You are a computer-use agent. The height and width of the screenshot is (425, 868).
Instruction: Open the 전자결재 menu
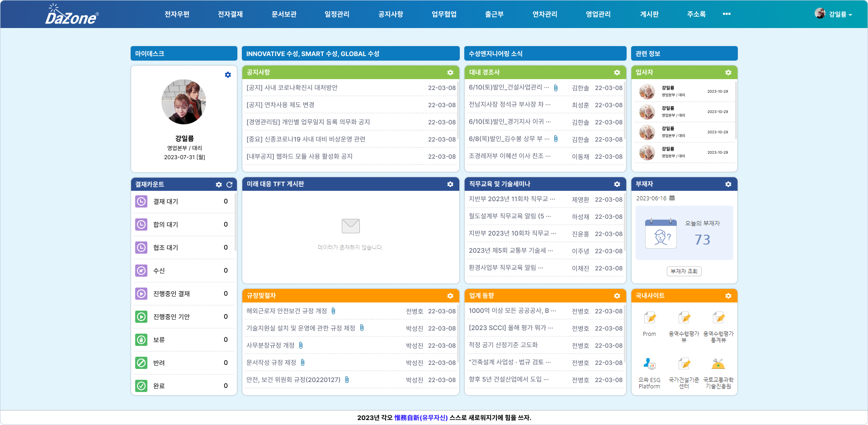coord(230,14)
